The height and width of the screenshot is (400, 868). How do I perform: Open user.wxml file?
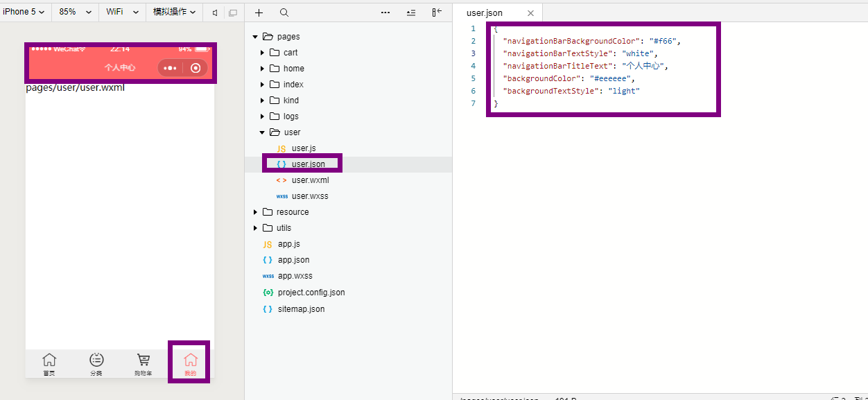(x=310, y=180)
